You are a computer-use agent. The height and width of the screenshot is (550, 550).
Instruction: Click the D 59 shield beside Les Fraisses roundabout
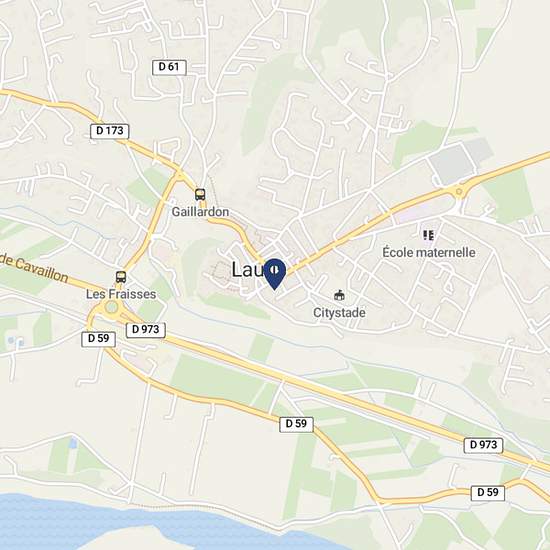98,339
